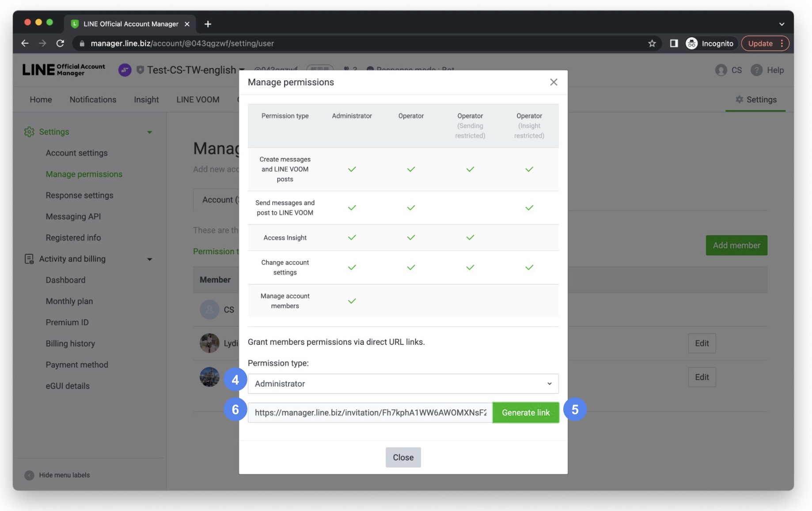The width and height of the screenshot is (812, 511).
Task: Click the LINE Official Account Manager logo
Action: [64, 70]
